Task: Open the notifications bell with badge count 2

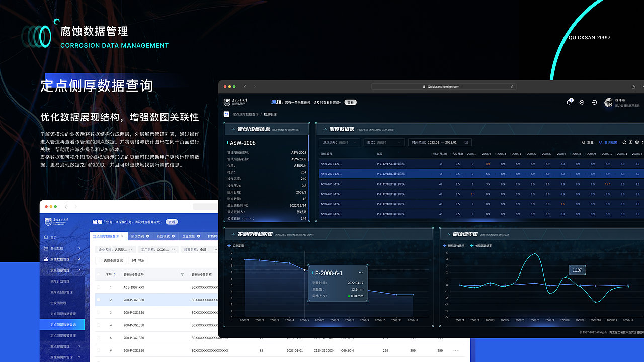Action: [x=569, y=102]
